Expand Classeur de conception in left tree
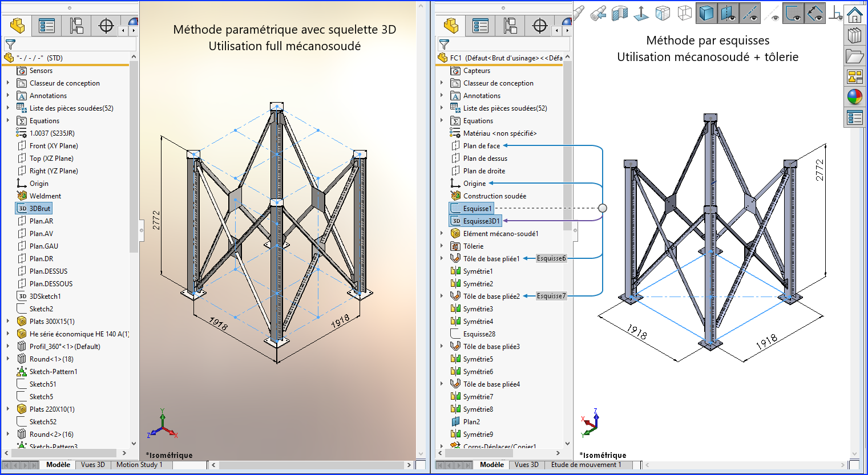 point(8,83)
